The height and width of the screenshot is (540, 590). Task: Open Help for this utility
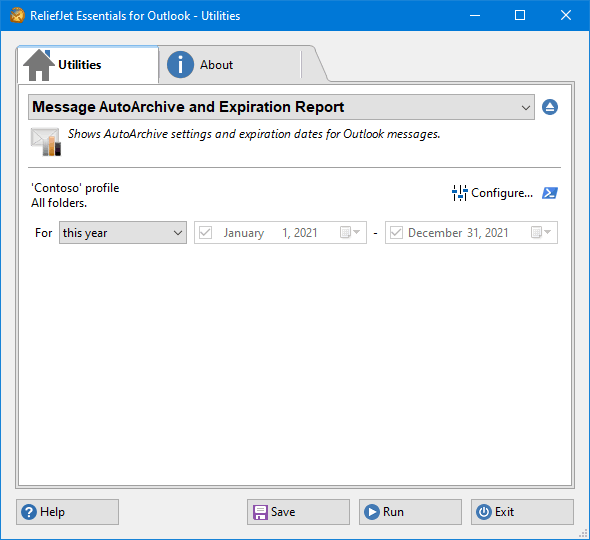(x=67, y=512)
